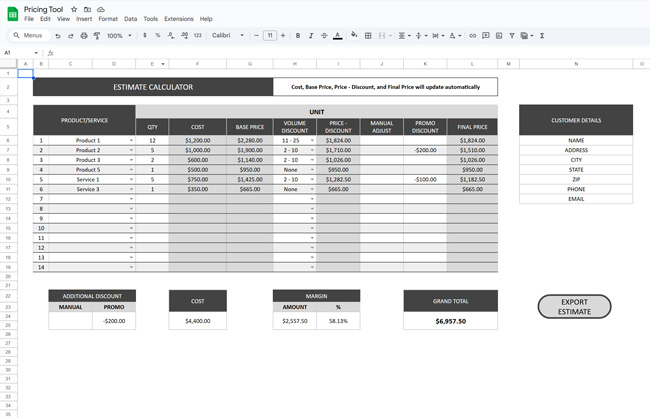Star the Pricing Tool document
Image resolution: width=650 pixels, height=418 pixels.
click(x=74, y=9)
